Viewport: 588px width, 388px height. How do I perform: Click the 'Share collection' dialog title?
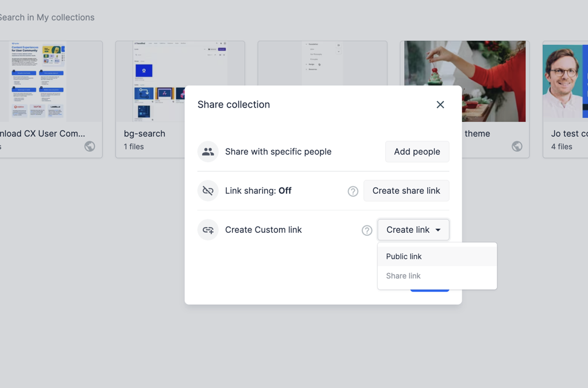pyautogui.click(x=234, y=105)
